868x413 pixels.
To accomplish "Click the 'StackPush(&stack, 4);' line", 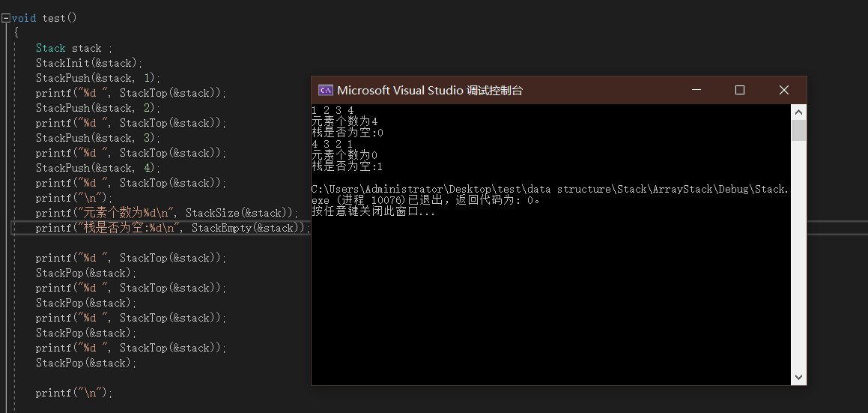I will pyautogui.click(x=99, y=168).
